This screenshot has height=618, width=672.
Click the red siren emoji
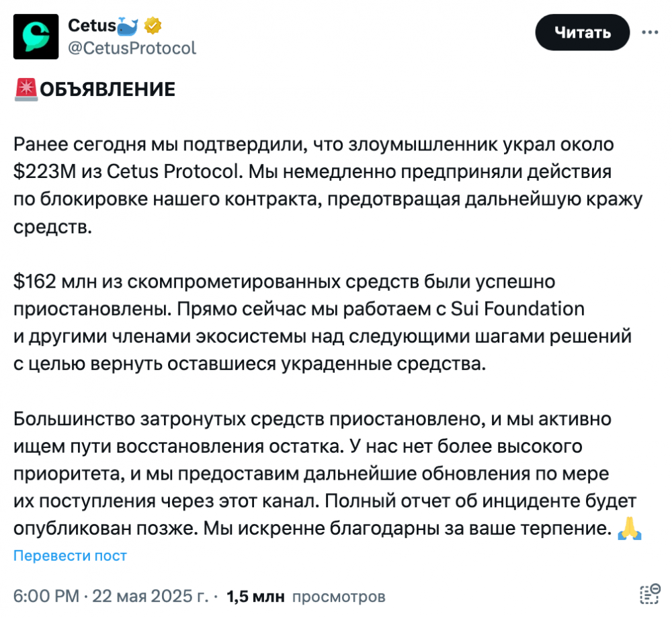click(26, 89)
